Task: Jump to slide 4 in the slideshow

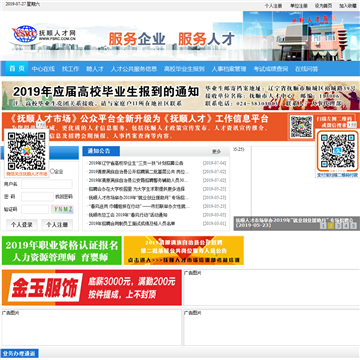Action: (x=346, y=226)
